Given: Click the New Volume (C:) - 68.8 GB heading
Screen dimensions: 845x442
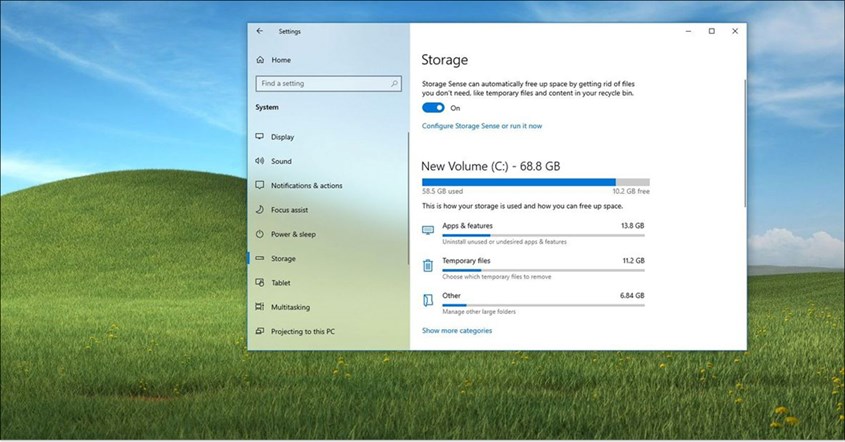Looking at the screenshot, I should [x=490, y=166].
